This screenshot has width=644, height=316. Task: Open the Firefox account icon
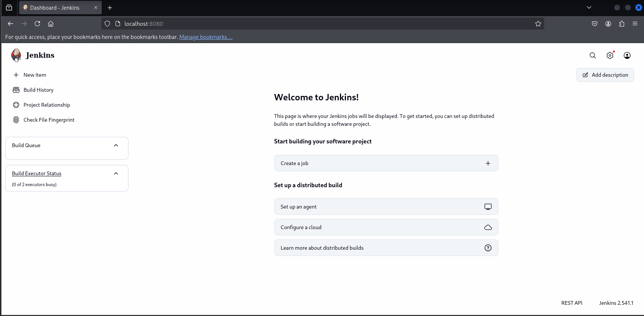[608, 24]
